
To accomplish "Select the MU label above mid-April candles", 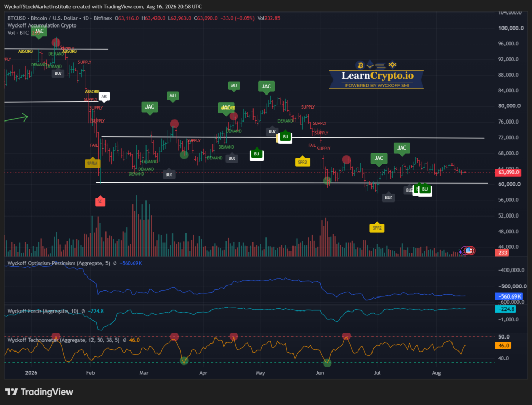I will 234,86.
